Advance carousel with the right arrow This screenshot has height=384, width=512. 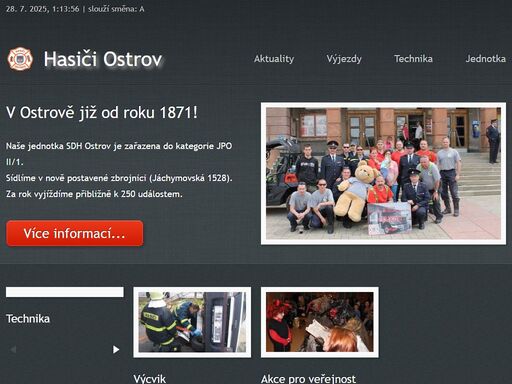116,349
